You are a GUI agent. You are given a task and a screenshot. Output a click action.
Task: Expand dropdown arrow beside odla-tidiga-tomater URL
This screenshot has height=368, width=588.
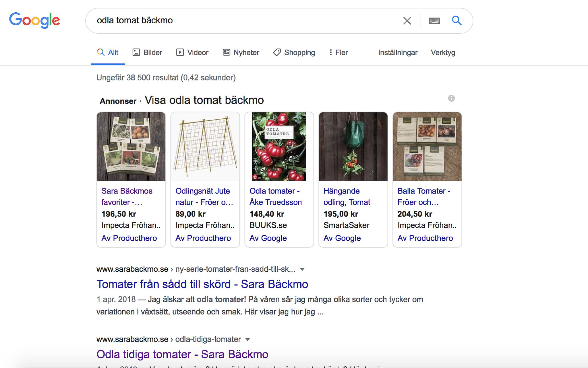247,340
